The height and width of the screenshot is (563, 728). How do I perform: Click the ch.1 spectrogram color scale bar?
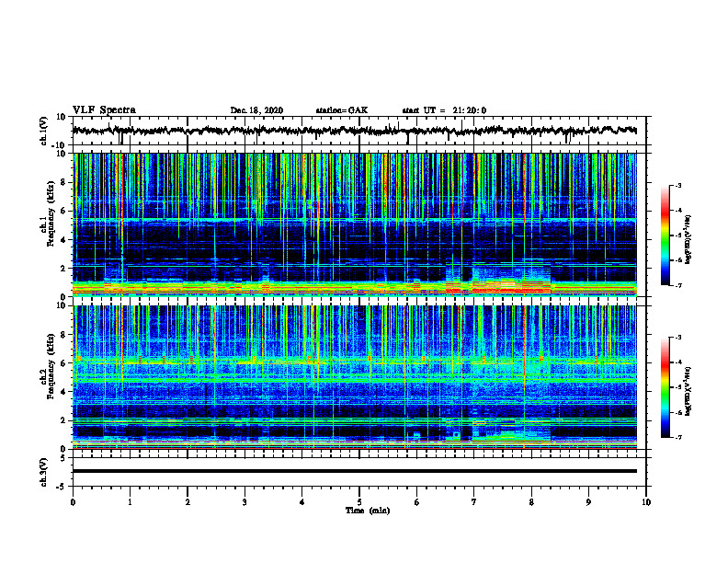(665, 236)
